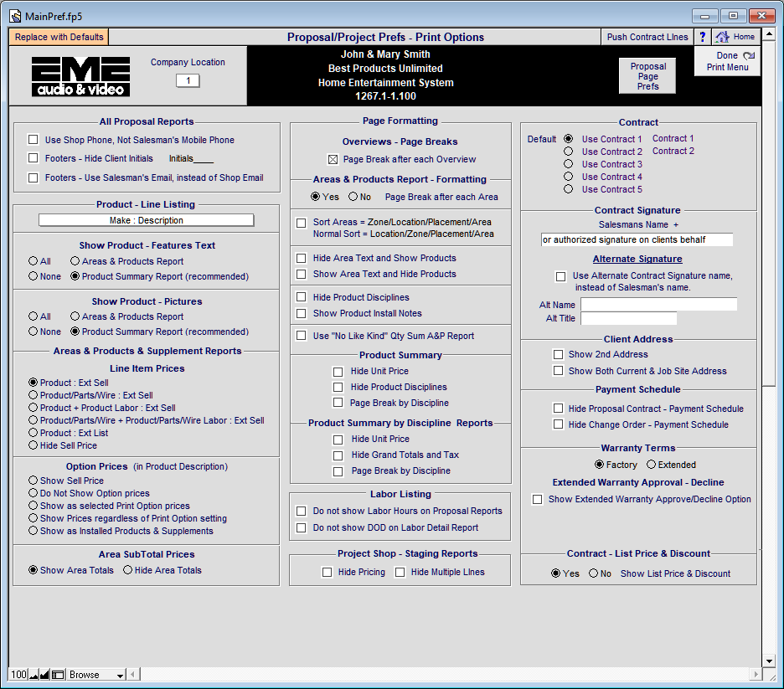Click Push Contract Lines button
Image resolution: width=784 pixels, height=689 pixels.
click(647, 37)
